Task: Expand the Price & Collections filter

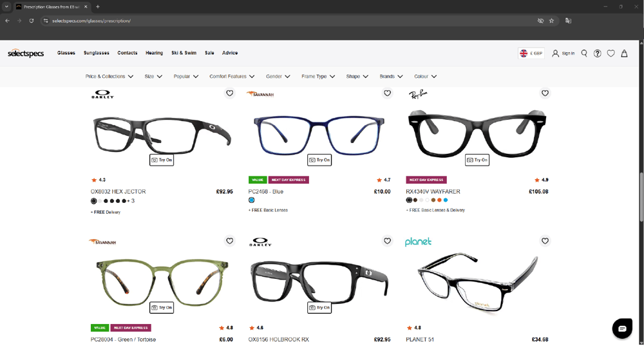Action: (109, 77)
